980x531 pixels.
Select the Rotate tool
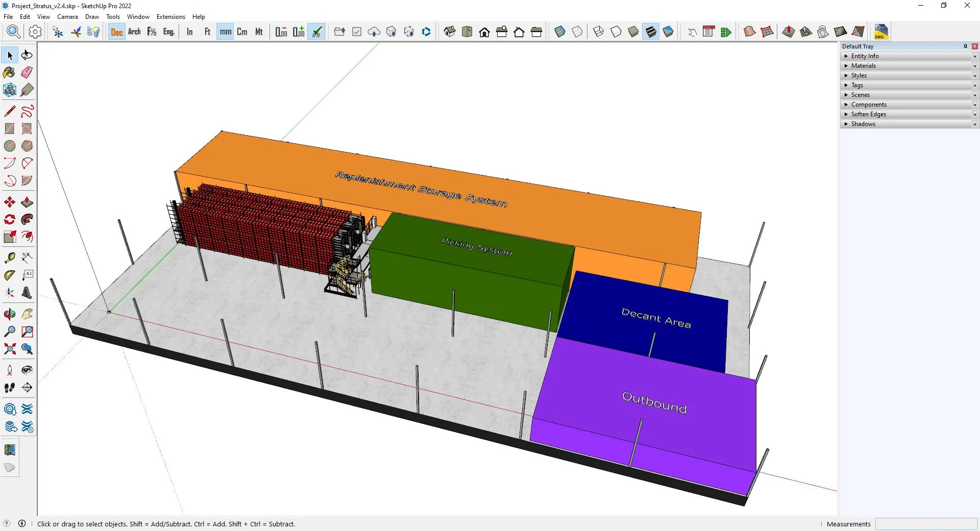pyautogui.click(x=10, y=219)
